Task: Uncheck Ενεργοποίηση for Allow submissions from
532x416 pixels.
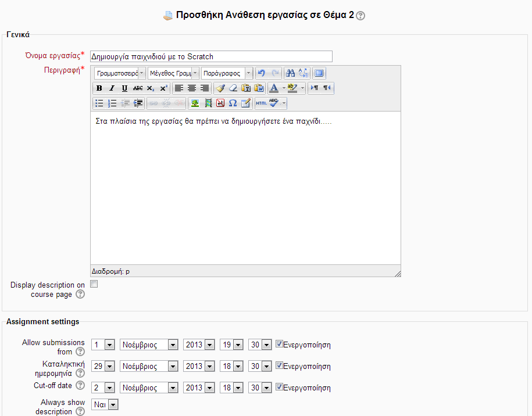Action: [x=279, y=344]
